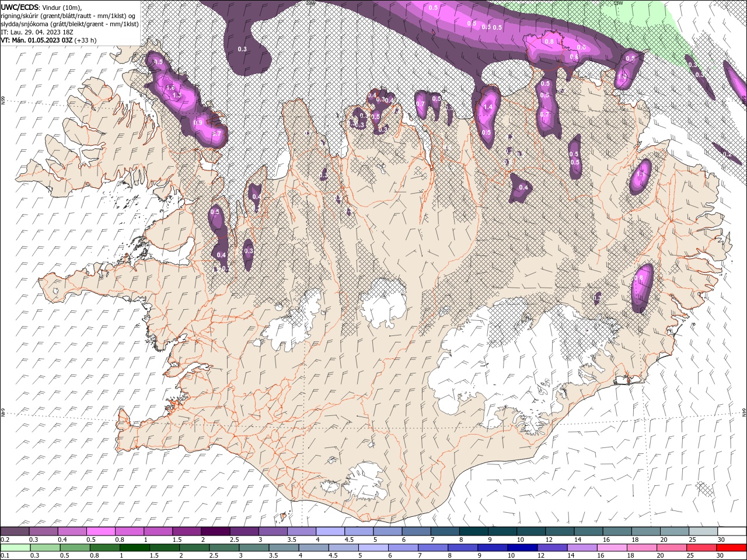747x560 pixels.
Task: Click the '1.1' snowfall value on the map
Action: tap(641, 174)
